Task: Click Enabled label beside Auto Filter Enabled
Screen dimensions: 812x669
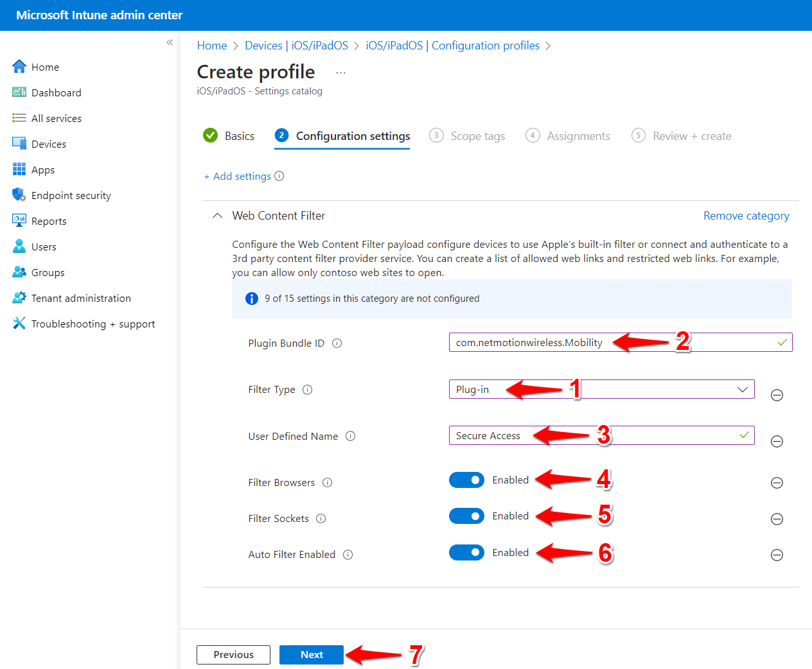Action: [x=511, y=552]
